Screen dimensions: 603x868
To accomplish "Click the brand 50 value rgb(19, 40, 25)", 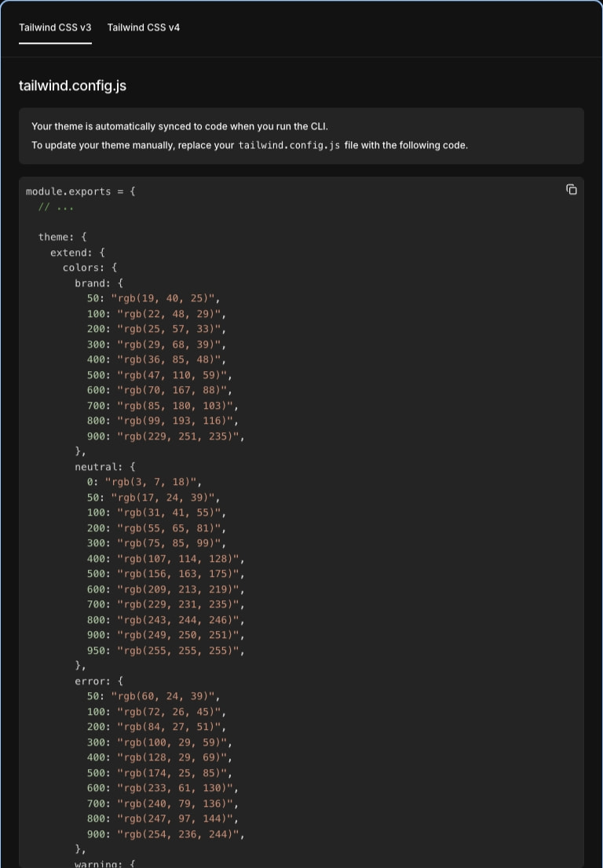I will pyautogui.click(x=163, y=298).
